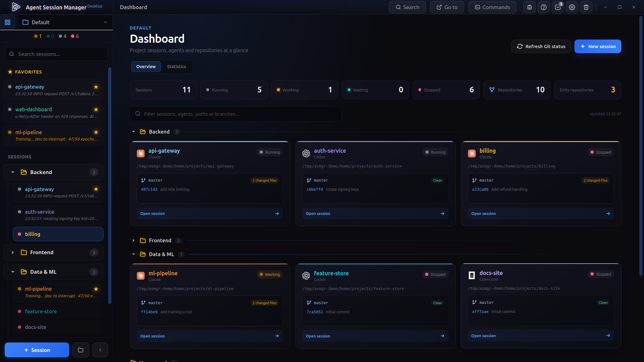The width and height of the screenshot is (644, 362).
Task: Click the Agent Session Manager logo icon
Action: point(16,7)
